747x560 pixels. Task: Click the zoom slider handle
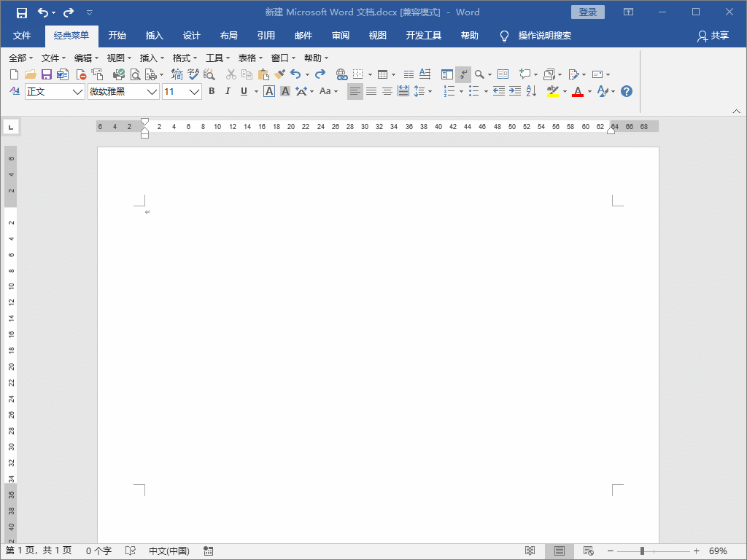[642, 551]
